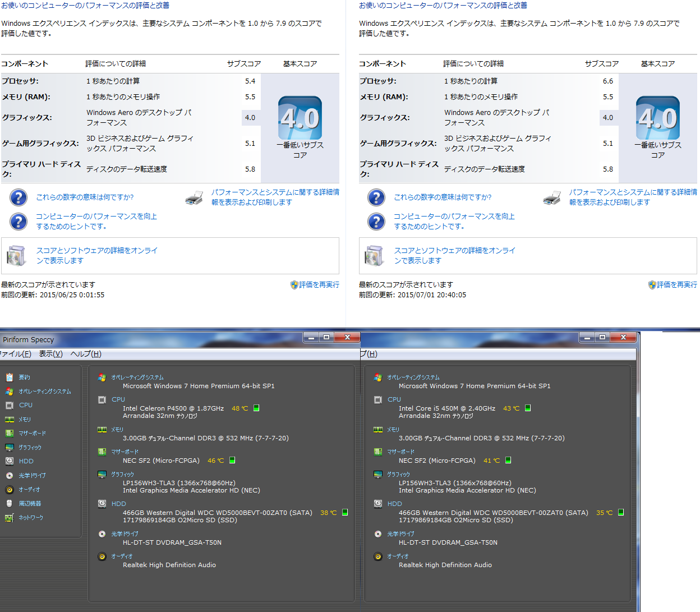The image size is (700, 612).
Task: Click the メモリ heading icon in Celeron summary
Action: tap(102, 429)
